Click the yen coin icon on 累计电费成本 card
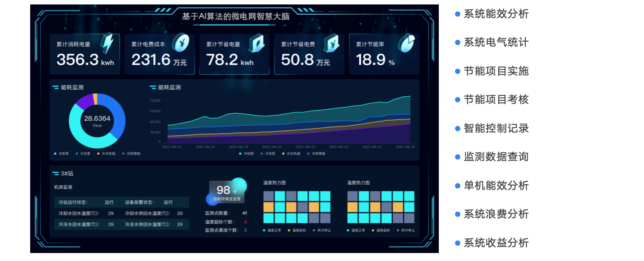The width and height of the screenshot is (644, 261). click(181, 43)
